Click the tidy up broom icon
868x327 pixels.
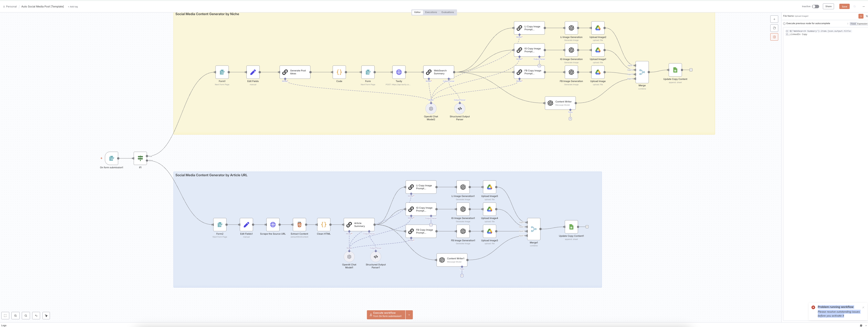point(46,316)
